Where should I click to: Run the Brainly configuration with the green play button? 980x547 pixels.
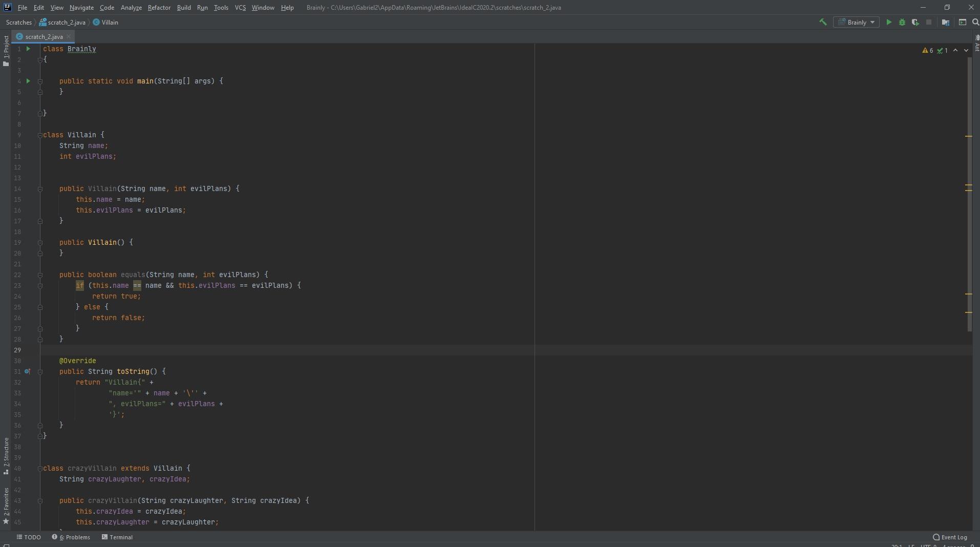tap(889, 22)
